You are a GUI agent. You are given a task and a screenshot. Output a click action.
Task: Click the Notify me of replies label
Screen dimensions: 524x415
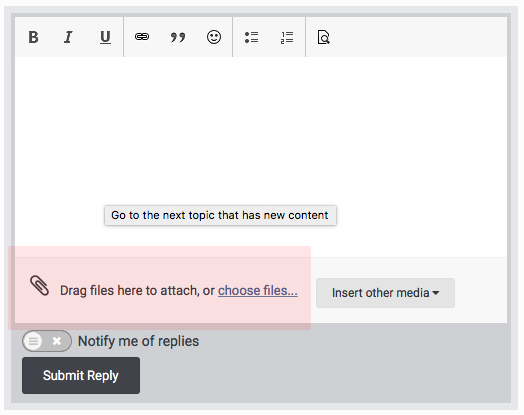(138, 341)
